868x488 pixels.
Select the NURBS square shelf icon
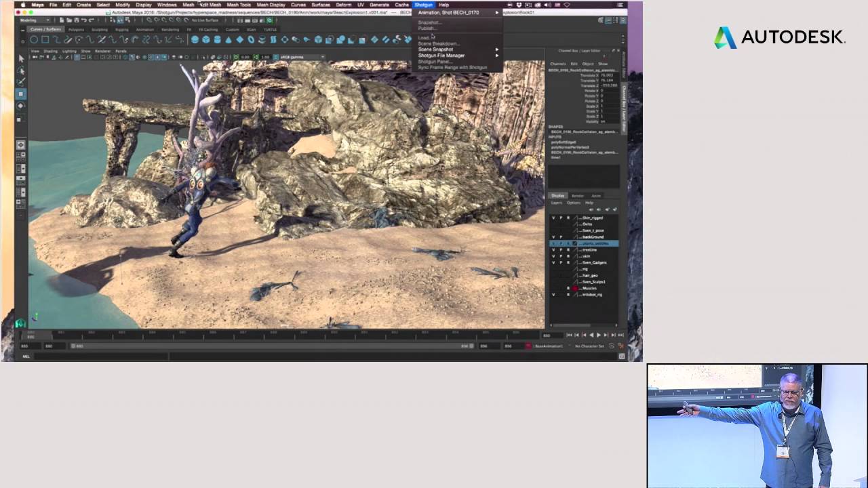point(44,40)
